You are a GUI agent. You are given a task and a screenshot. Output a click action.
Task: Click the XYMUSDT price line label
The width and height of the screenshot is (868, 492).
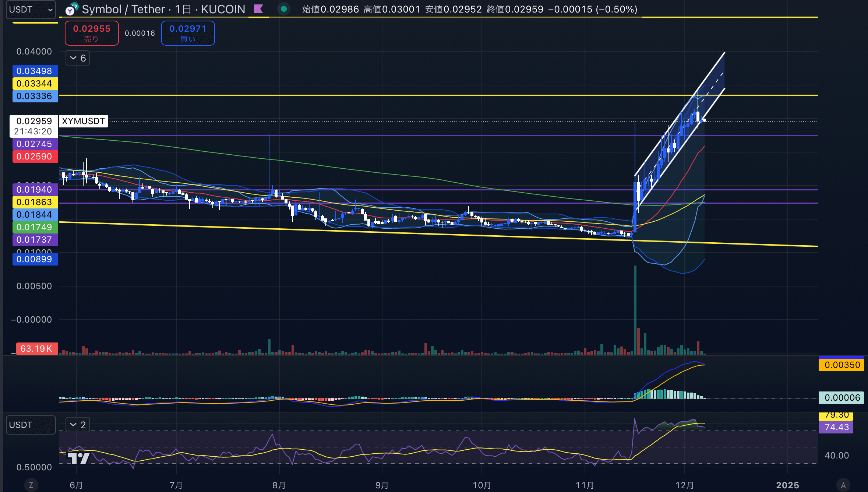[83, 121]
